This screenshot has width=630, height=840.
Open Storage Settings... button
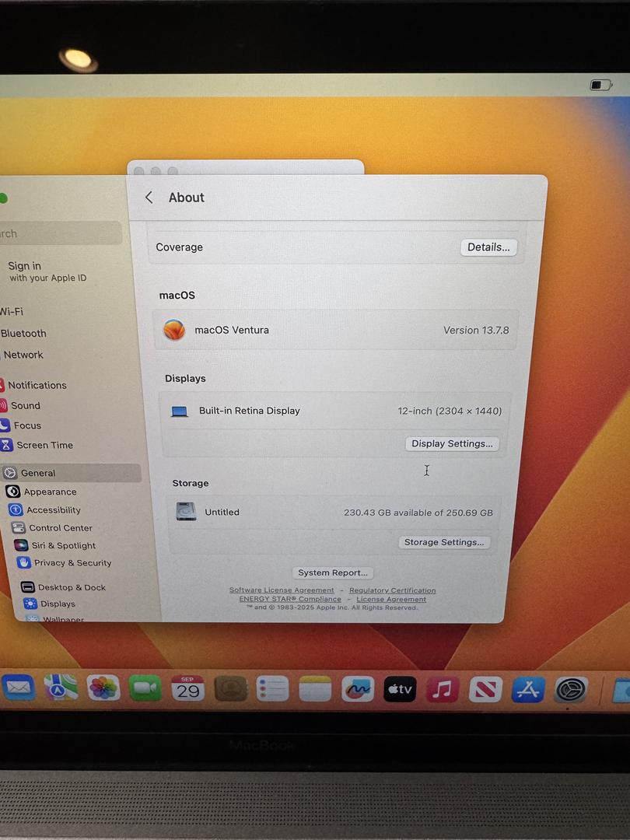click(444, 542)
